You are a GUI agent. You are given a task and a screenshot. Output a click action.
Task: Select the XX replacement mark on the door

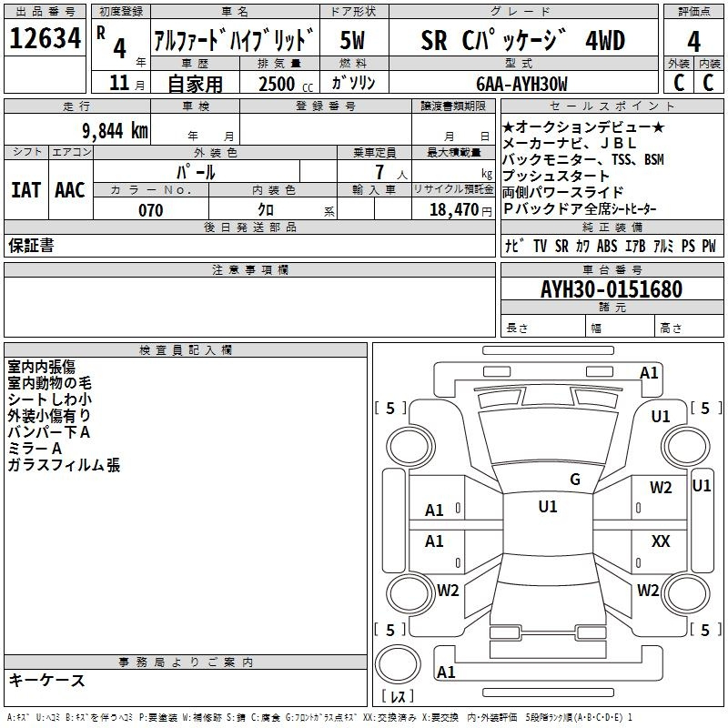661,541
